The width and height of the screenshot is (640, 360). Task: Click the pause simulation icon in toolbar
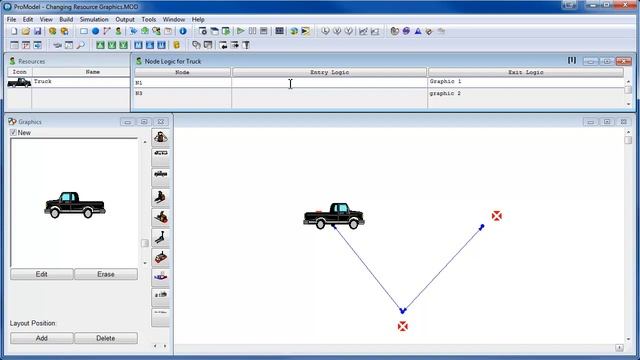tap(252, 31)
